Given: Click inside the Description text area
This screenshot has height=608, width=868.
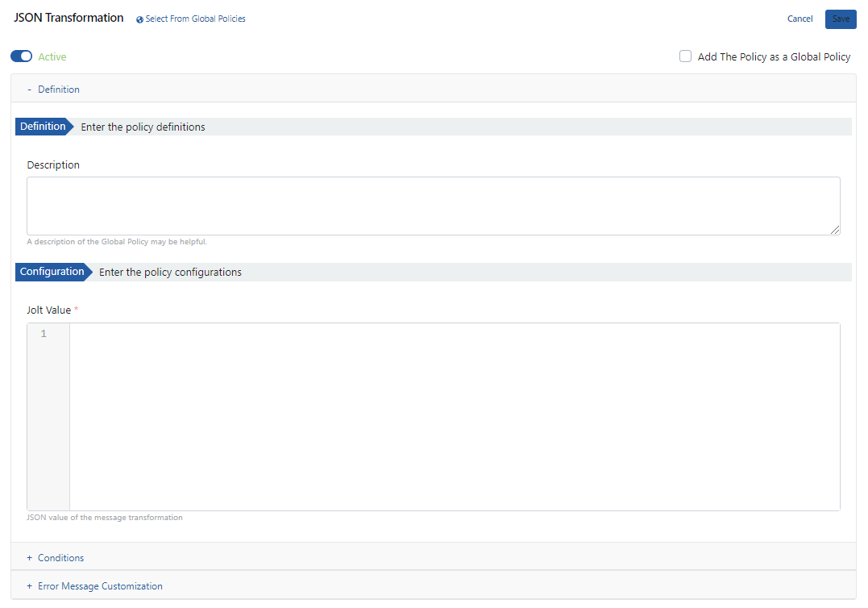Looking at the screenshot, I should coord(433,206).
